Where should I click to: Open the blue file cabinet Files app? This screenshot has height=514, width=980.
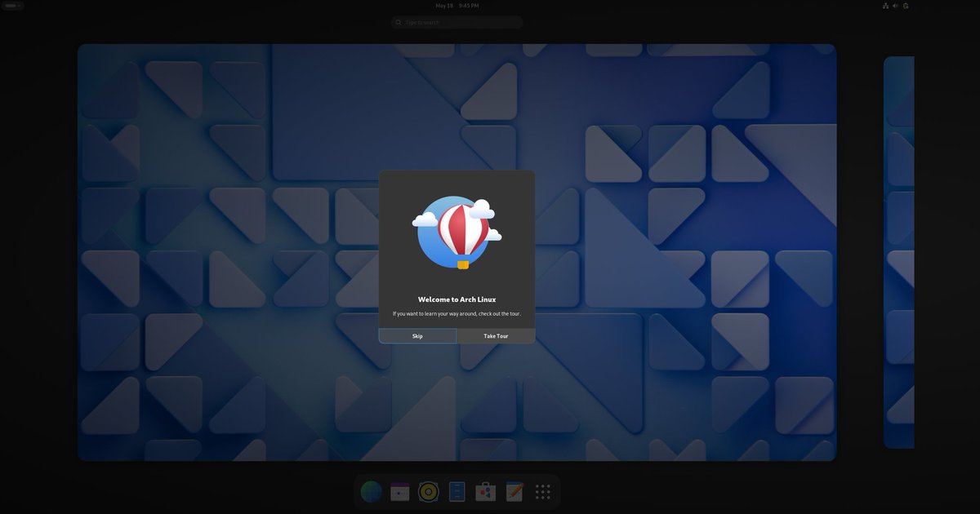point(457,491)
